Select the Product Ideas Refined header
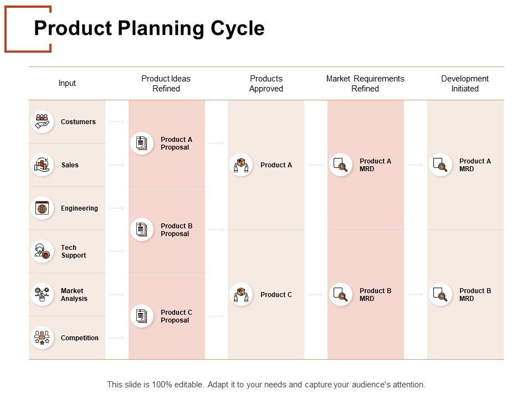 click(x=166, y=84)
